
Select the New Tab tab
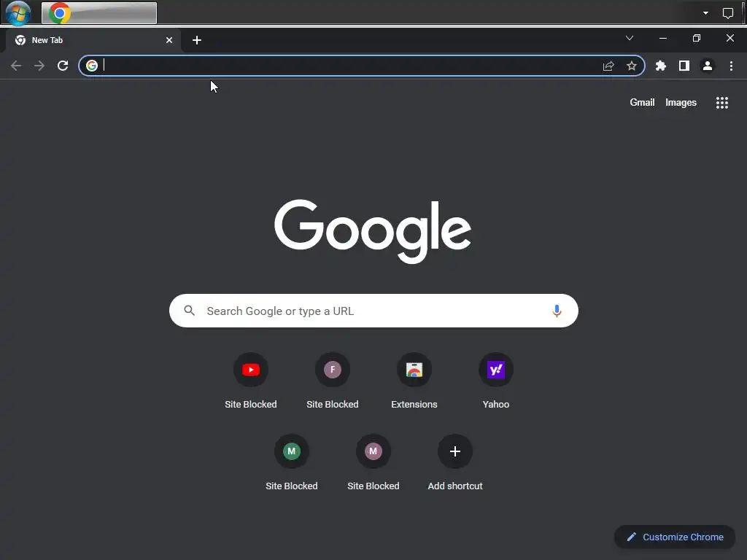point(93,40)
